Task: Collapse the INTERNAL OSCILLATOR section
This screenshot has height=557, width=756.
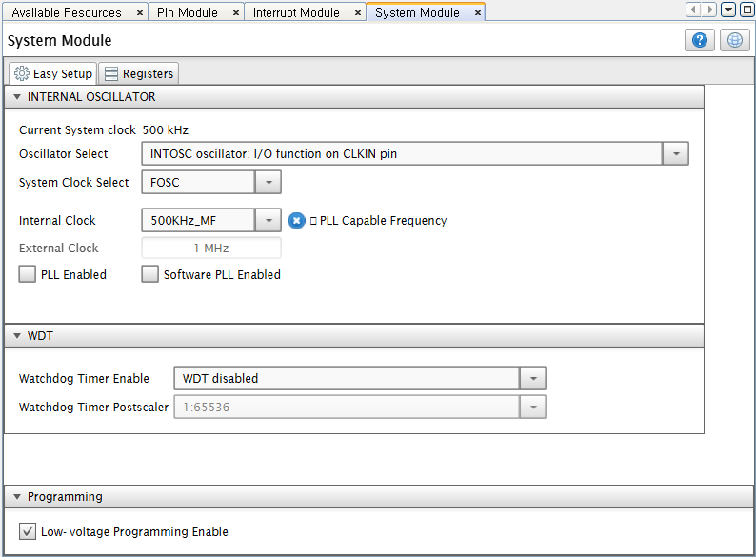Action: click(17, 97)
